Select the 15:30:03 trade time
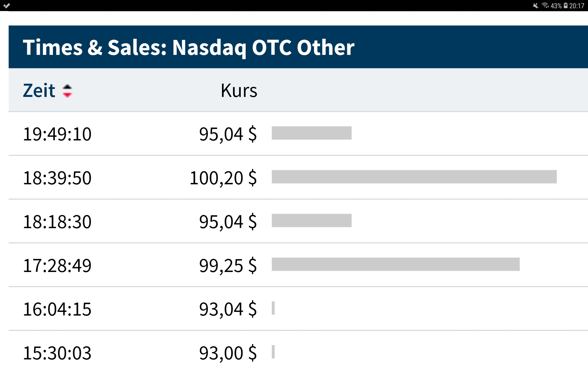 (x=57, y=353)
